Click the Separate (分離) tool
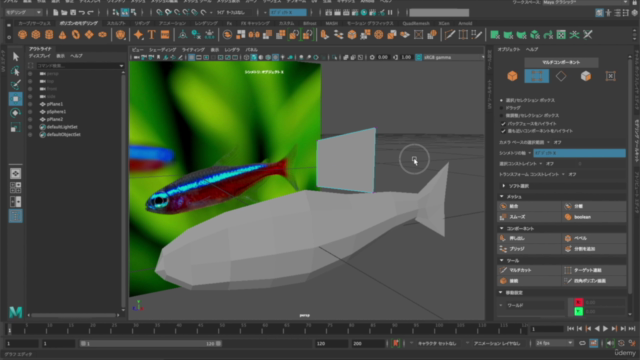This screenshot has height=360, width=640. tap(594, 206)
